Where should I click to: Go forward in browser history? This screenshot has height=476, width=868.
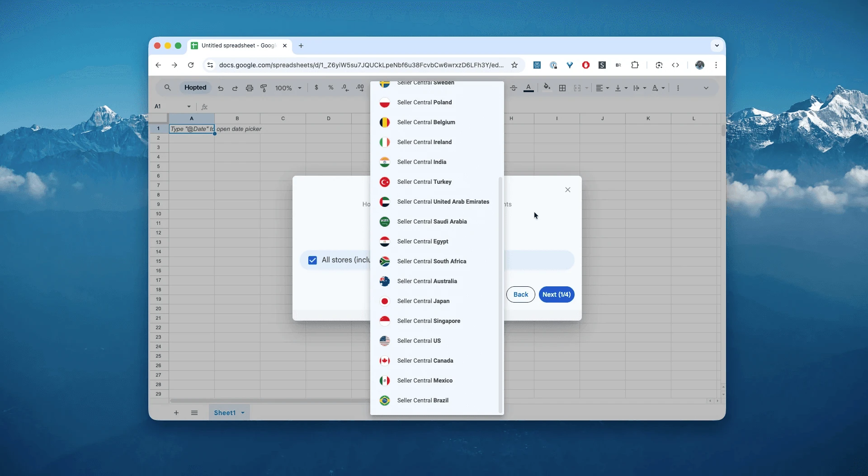pyautogui.click(x=175, y=65)
